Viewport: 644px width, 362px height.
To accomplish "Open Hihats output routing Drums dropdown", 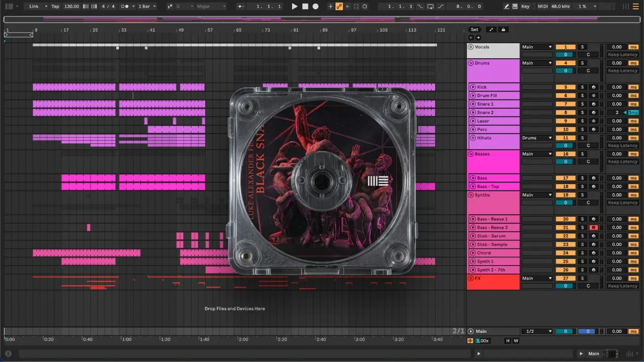I will point(537,138).
